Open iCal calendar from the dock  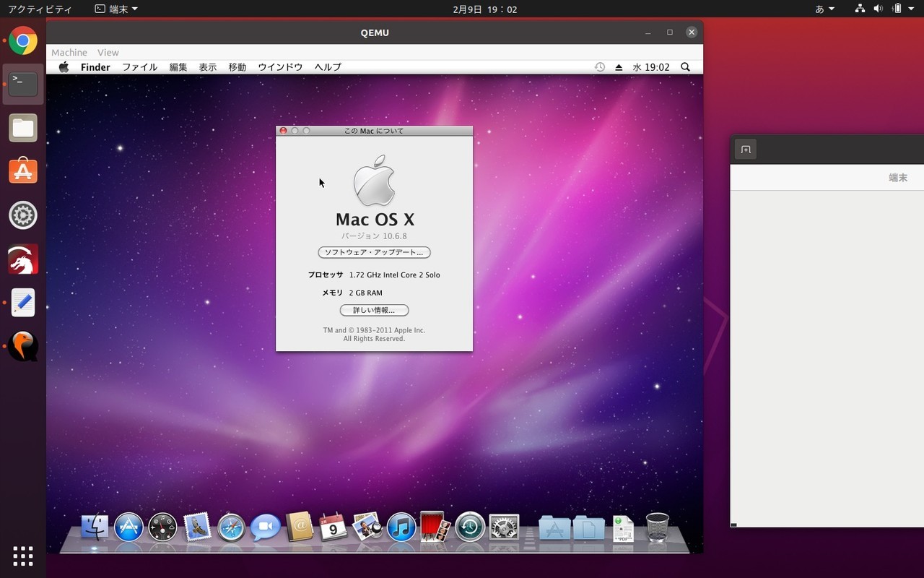click(333, 527)
